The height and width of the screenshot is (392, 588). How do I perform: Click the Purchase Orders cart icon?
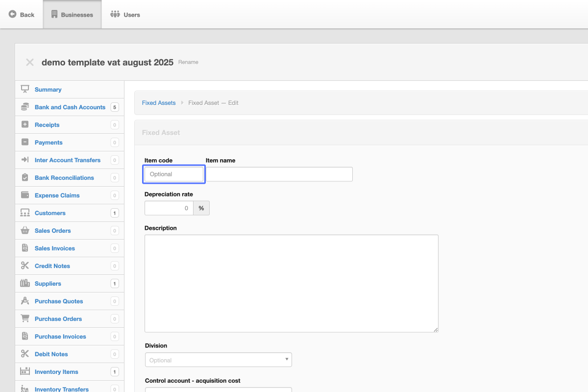[x=25, y=318]
